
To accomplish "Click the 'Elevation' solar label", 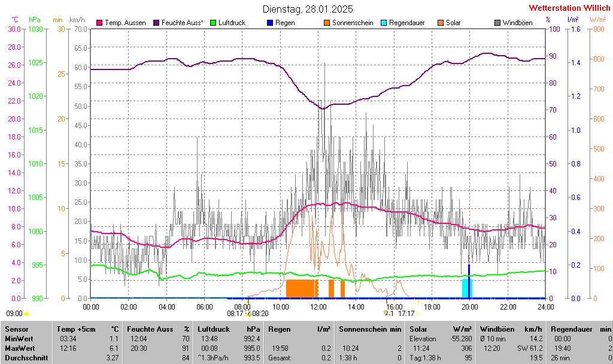I will (x=423, y=339).
